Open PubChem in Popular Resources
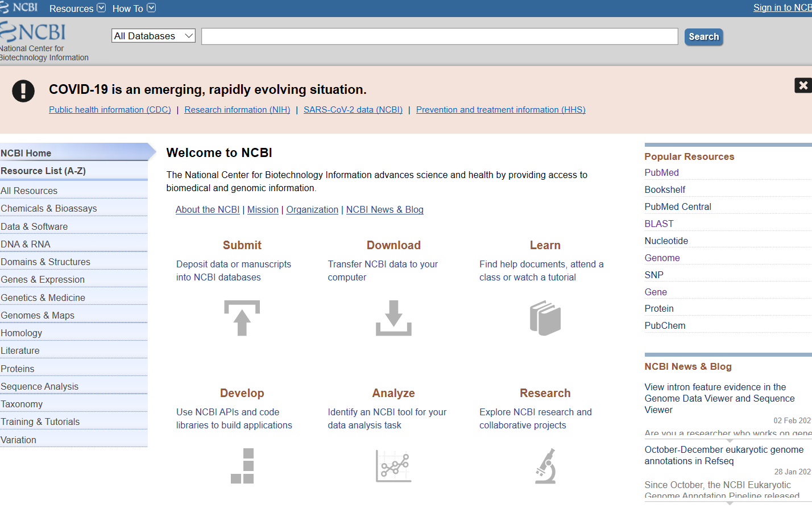812x508 pixels. (x=665, y=325)
